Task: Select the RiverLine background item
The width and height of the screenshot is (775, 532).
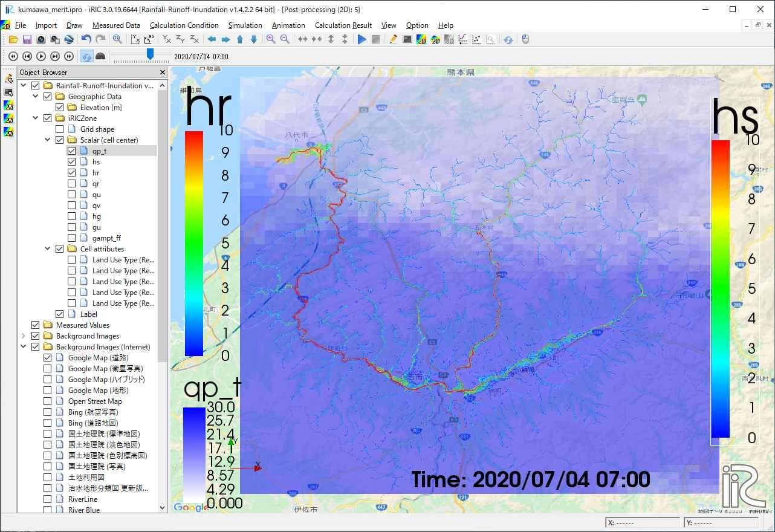Action: [83, 499]
